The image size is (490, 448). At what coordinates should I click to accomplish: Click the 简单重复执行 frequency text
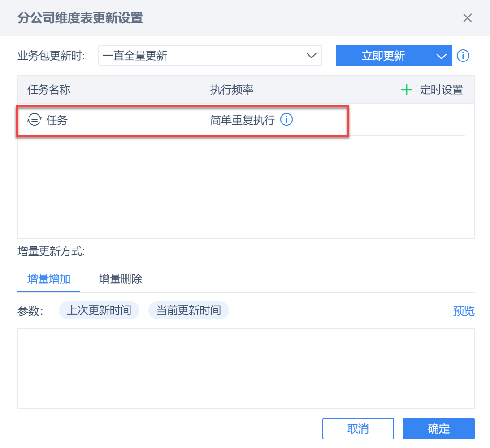click(242, 120)
